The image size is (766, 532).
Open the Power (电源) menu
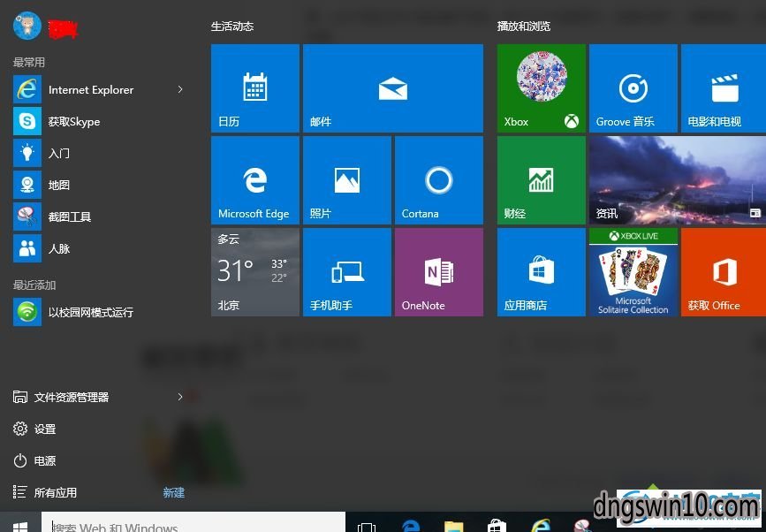coord(34,460)
